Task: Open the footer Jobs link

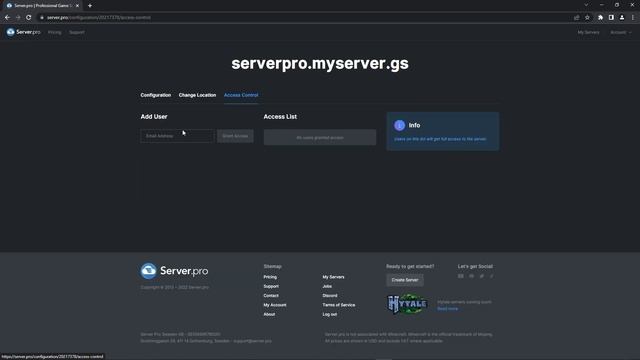Action: coord(327,286)
